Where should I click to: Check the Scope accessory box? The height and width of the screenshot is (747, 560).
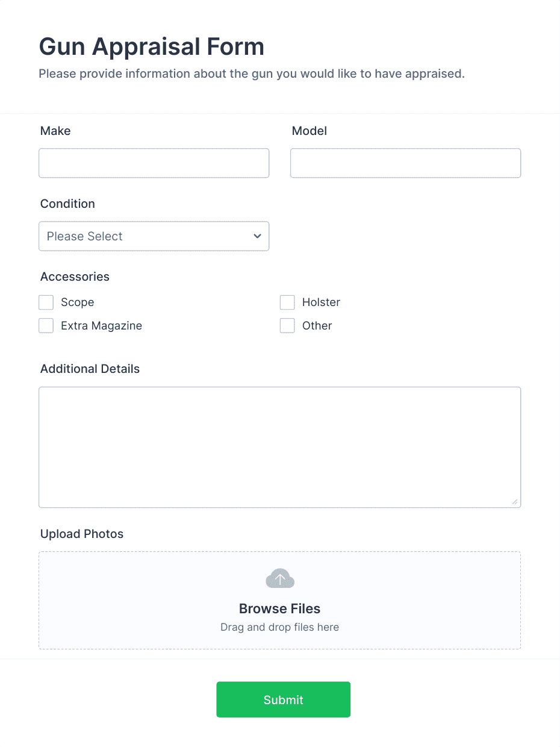coord(46,302)
